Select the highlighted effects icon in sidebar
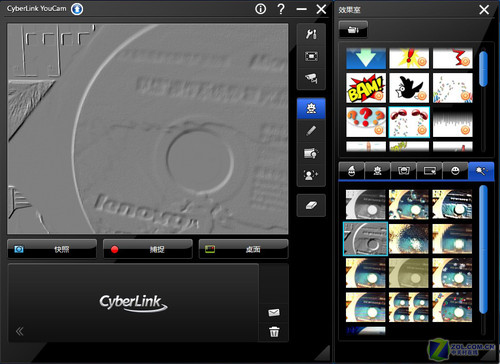 (311, 108)
